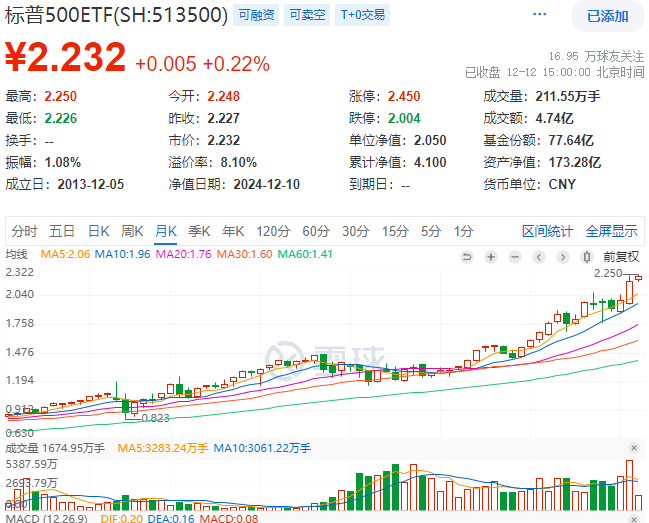
Task: Select the 年K chart period
Action: tap(233, 231)
